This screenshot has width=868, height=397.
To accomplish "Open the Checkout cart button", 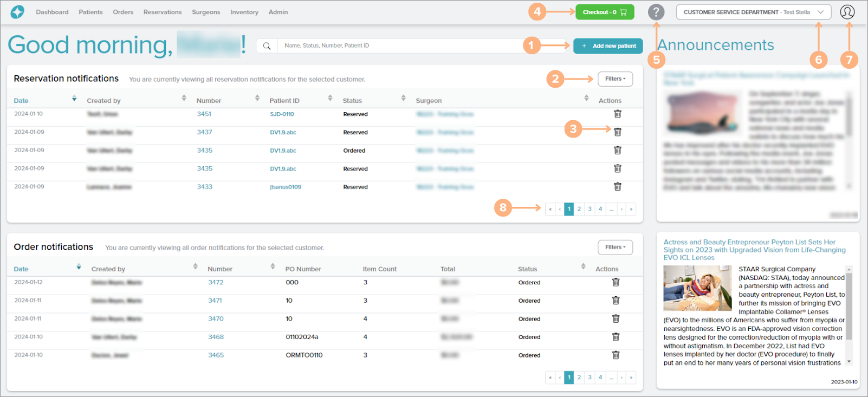I will coord(604,12).
